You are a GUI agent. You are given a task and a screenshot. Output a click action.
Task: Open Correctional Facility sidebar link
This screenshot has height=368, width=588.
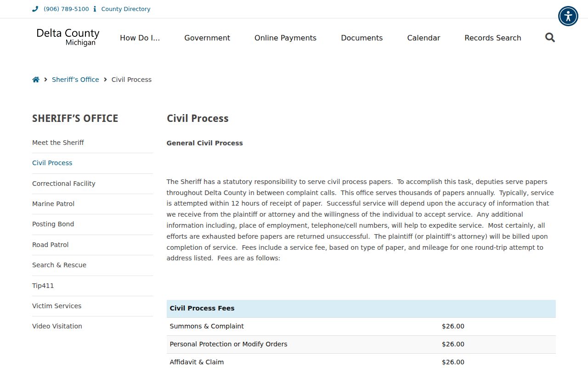pyautogui.click(x=64, y=184)
